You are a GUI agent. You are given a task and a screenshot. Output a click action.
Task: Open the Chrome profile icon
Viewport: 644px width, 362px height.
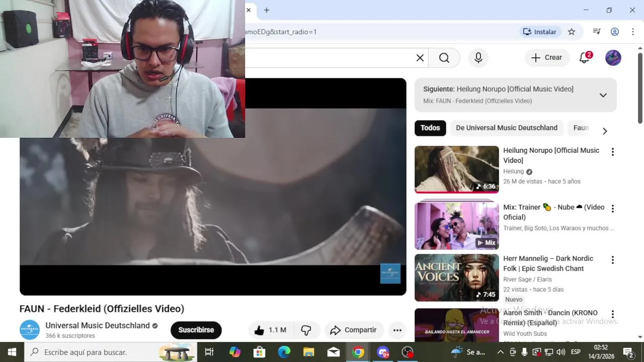(615, 32)
